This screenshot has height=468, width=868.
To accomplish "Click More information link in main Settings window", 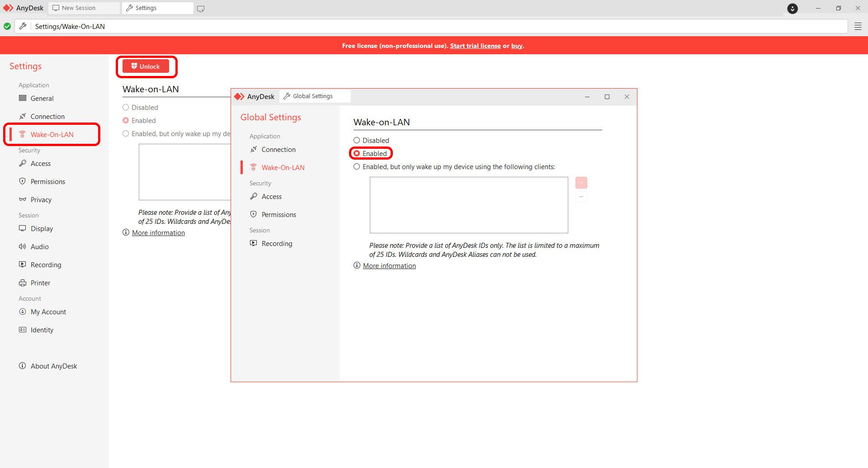I will click(x=158, y=232).
